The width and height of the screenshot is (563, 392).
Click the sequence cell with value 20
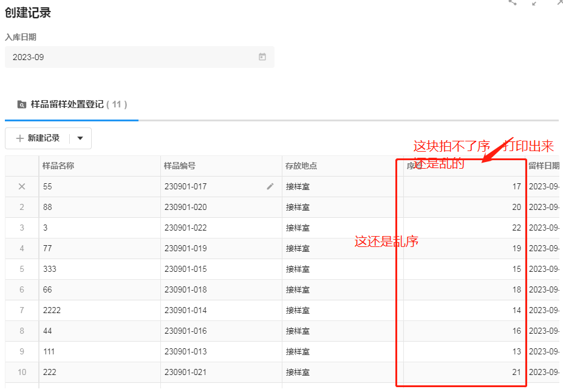click(x=464, y=207)
